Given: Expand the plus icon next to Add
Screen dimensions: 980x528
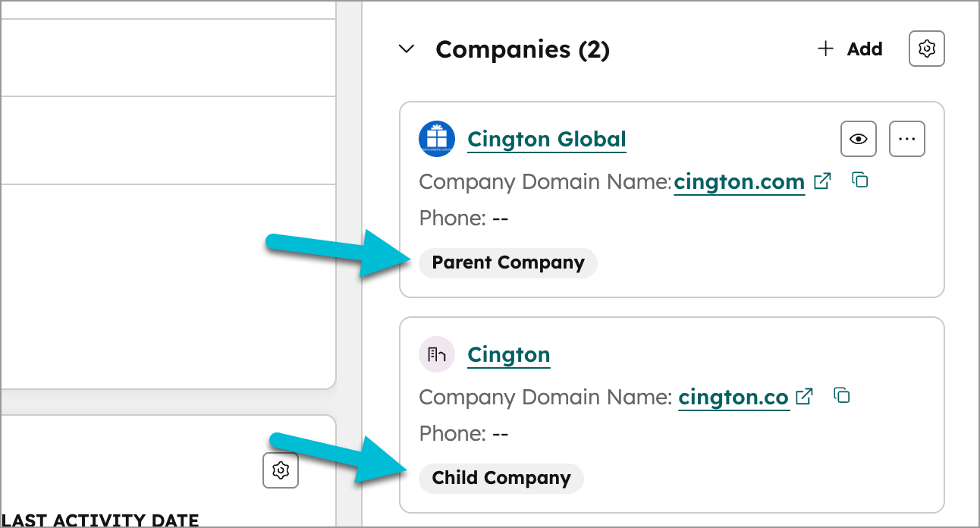Looking at the screenshot, I should 825,48.
